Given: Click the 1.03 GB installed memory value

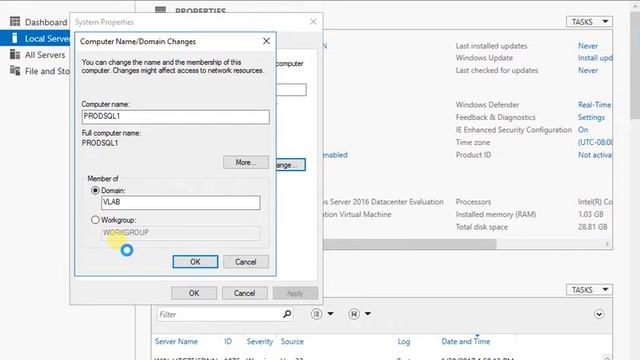Looking at the screenshot, I should (x=591, y=214).
